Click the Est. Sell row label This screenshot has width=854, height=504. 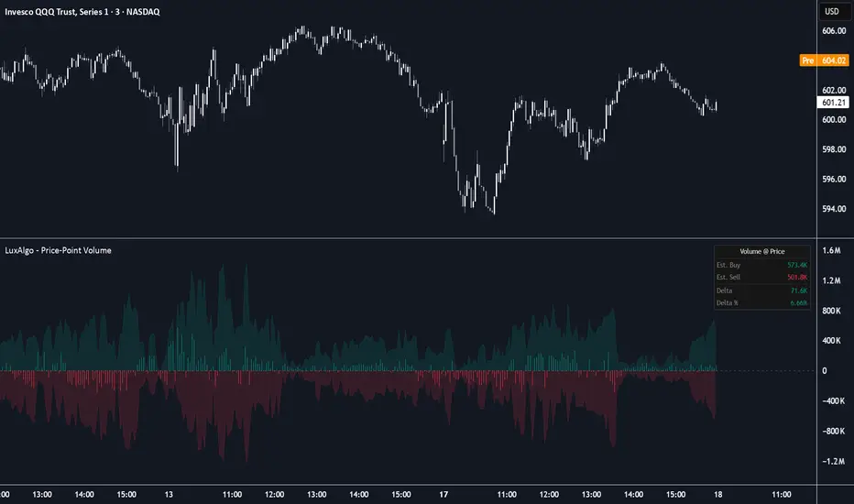point(728,277)
